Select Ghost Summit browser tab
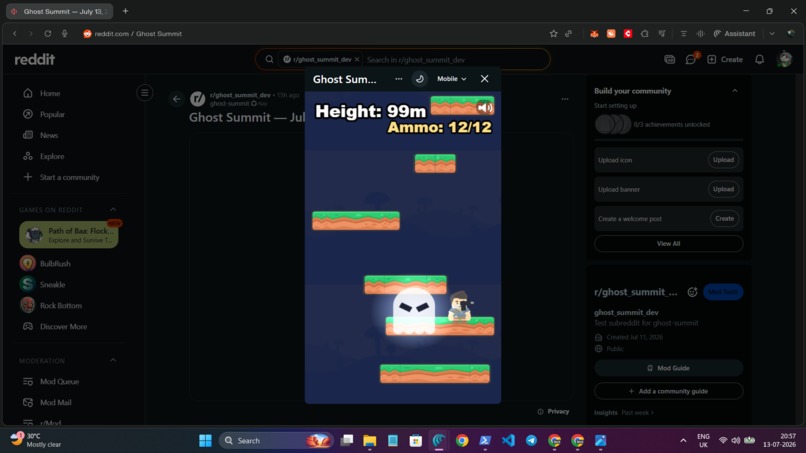Screen dimensions: 806x453 pos(59,11)
